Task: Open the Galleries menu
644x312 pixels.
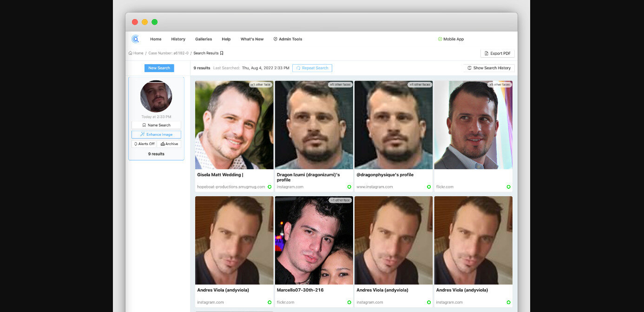Action: (204, 39)
